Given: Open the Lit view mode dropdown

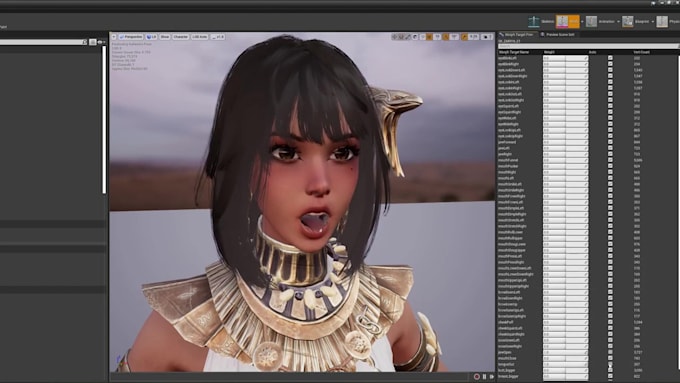Looking at the screenshot, I should pos(151,37).
